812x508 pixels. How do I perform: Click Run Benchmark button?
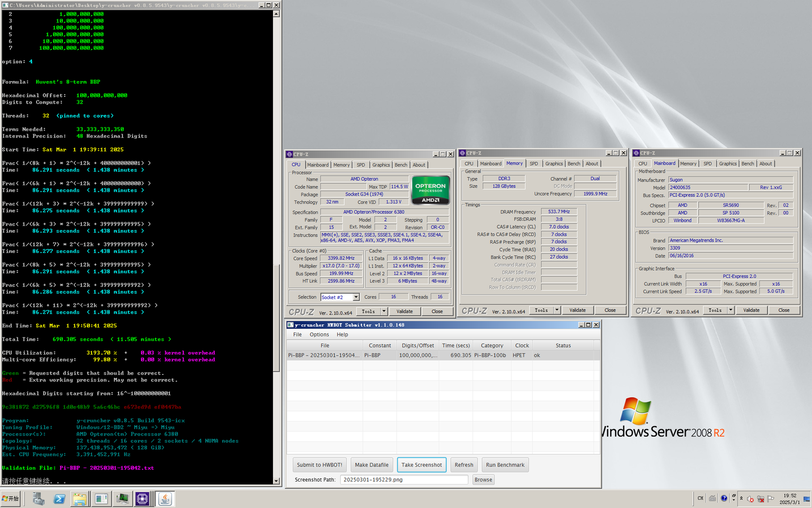505,465
